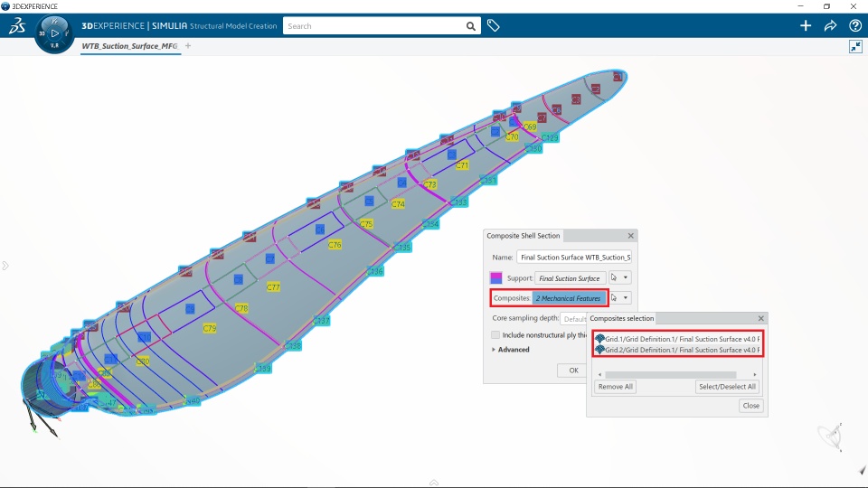Image resolution: width=868 pixels, height=488 pixels.
Task: Click the collapse/expand view icon under Help
Action: coord(855,46)
